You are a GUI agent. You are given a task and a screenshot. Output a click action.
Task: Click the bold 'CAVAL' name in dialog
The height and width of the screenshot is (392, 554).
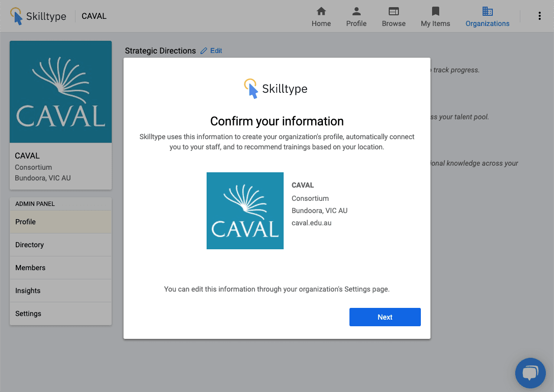click(x=303, y=185)
